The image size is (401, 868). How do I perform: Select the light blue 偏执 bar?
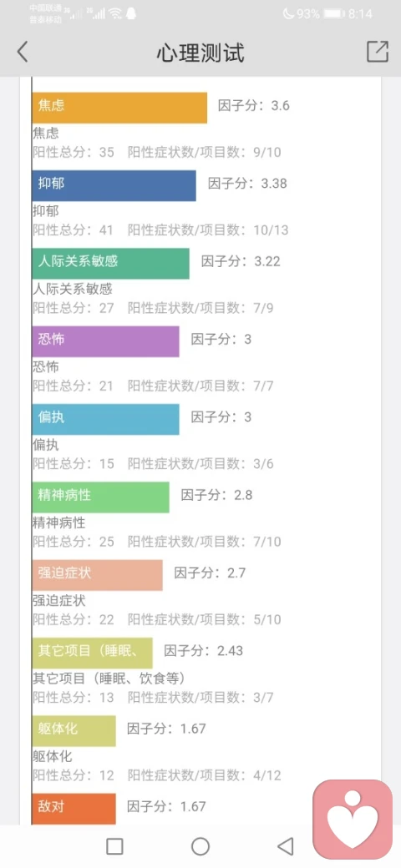click(106, 419)
